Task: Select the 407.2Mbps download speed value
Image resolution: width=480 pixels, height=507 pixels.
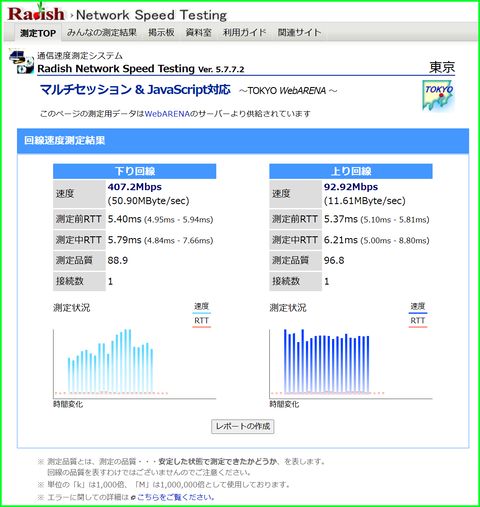Action: click(134, 187)
